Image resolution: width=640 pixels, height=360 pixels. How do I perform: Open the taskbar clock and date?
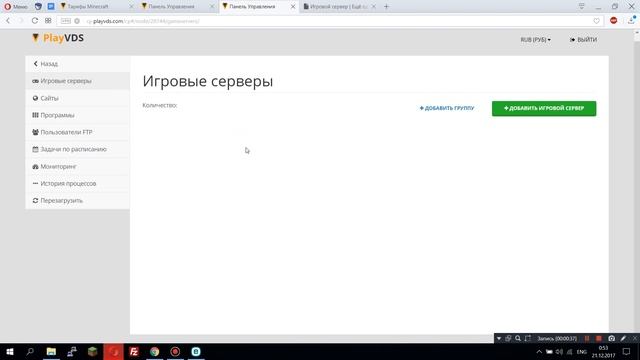pos(603,352)
